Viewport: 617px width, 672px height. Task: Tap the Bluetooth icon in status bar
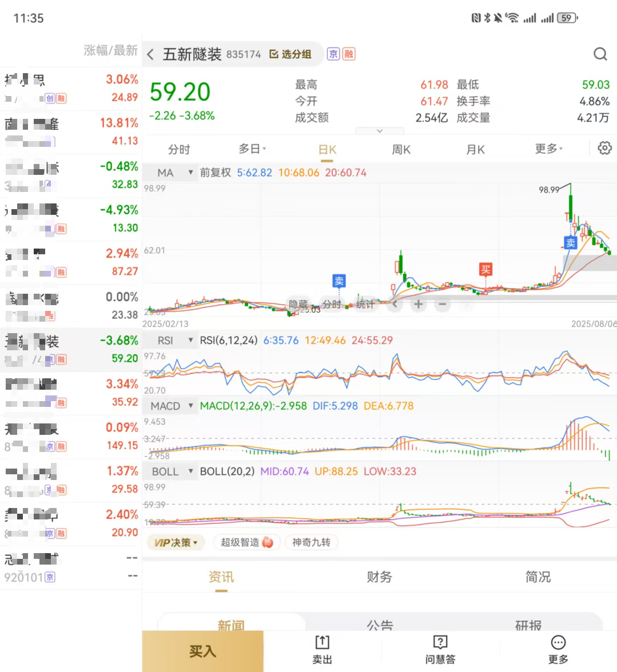tap(487, 18)
